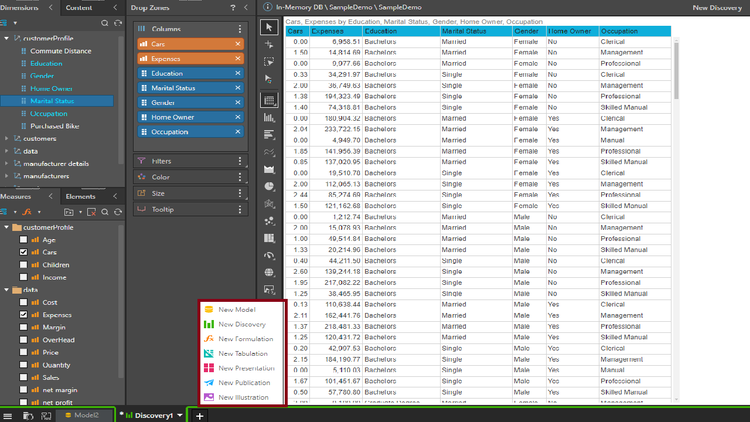Screen dimensions: 750x422
Task: Click the Expenses column header in grid
Action: tap(336, 31)
